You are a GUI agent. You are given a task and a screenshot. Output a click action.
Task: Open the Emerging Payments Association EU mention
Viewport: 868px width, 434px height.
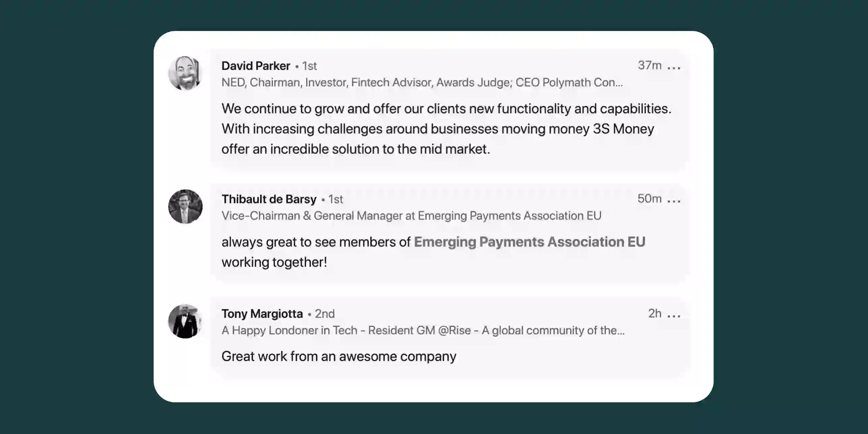[x=530, y=242]
